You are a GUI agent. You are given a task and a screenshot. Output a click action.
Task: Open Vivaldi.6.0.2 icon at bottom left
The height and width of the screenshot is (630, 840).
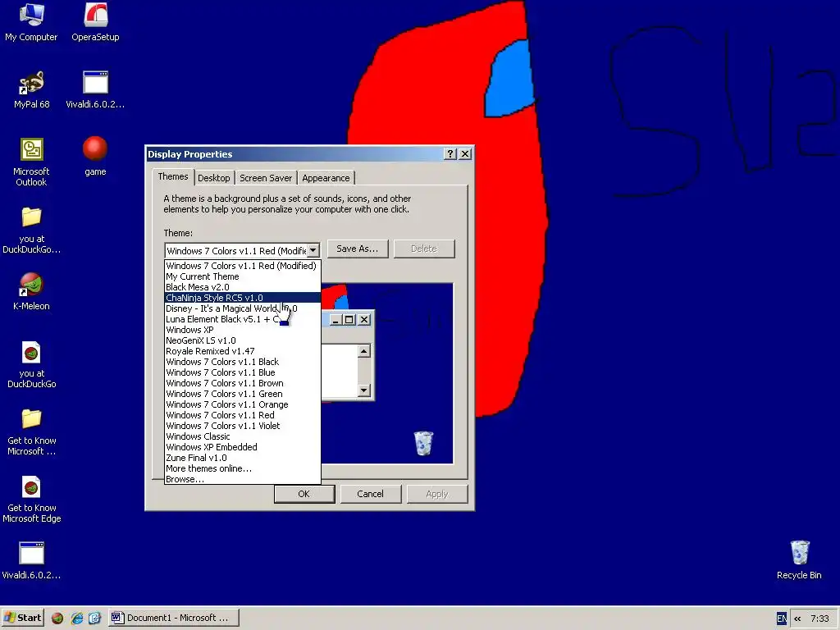tap(31, 560)
